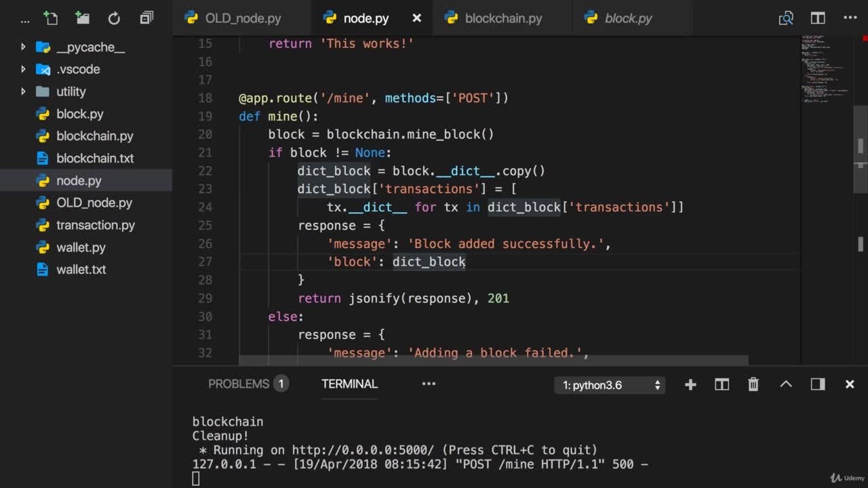Split the terminal pane
This screenshot has height=488, width=868.
[x=722, y=384]
